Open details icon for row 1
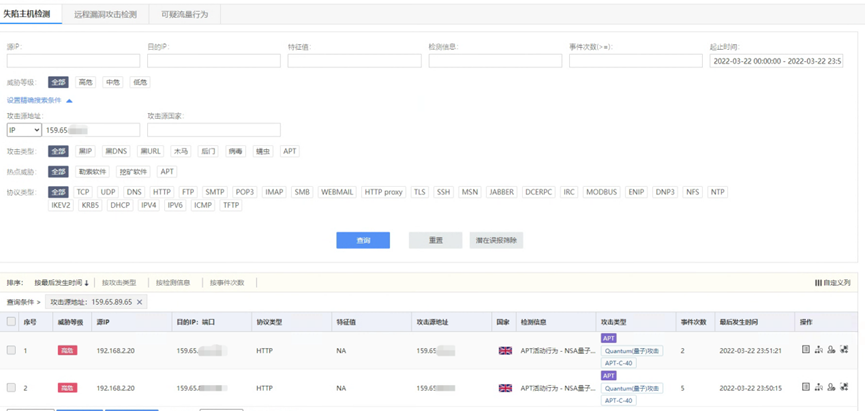The image size is (865, 411). (x=806, y=350)
